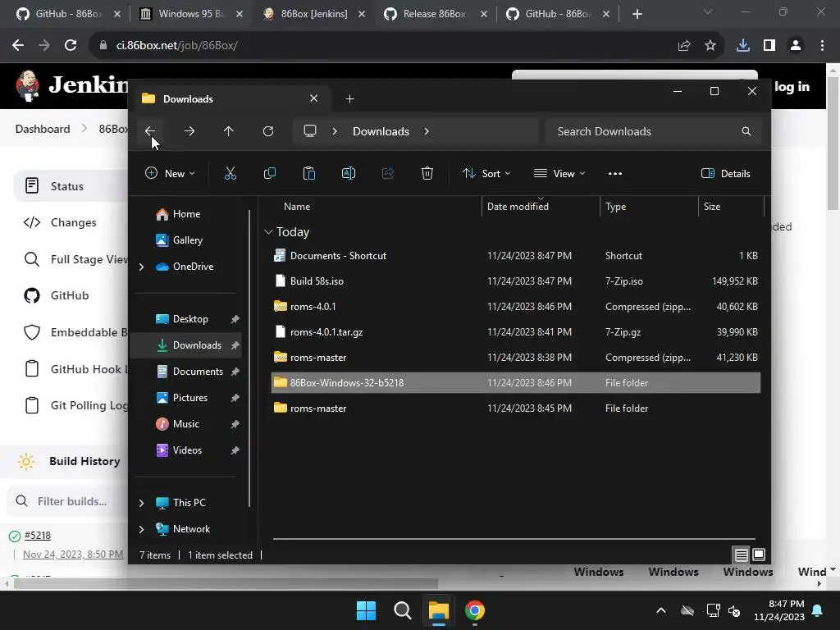Select roms-4.0.1.tar.gz file
Image resolution: width=840 pixels, height=630 pixels.
[x=515, y=332]
